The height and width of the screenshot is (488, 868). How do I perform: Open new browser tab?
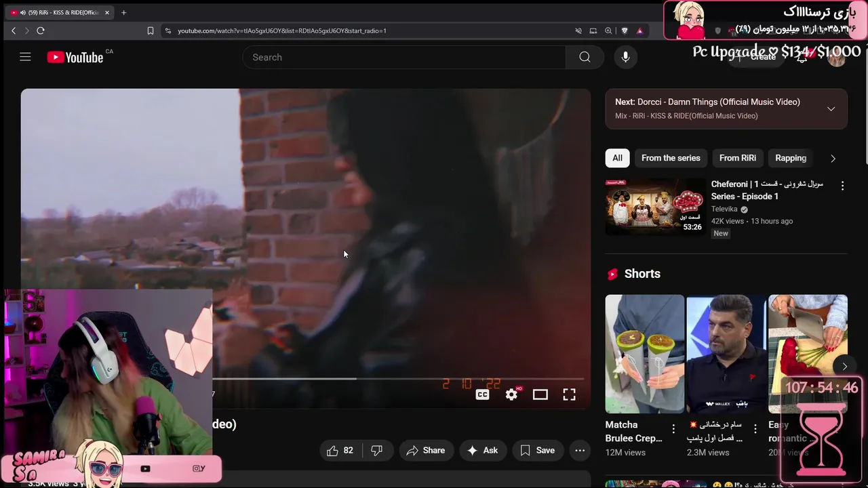coord(123,12)
